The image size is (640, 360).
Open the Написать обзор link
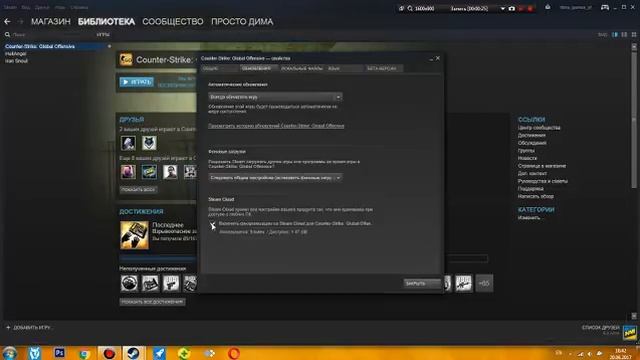point(536,196)
